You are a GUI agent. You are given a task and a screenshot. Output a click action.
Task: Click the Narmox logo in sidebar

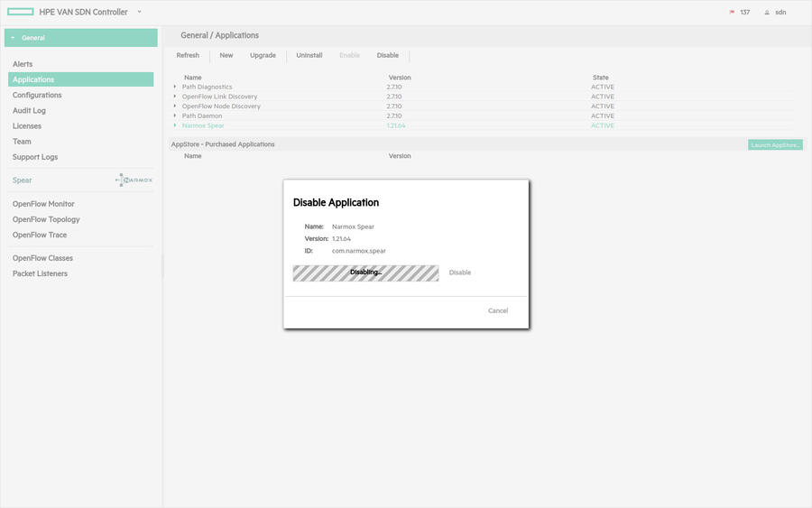[134, 180]
